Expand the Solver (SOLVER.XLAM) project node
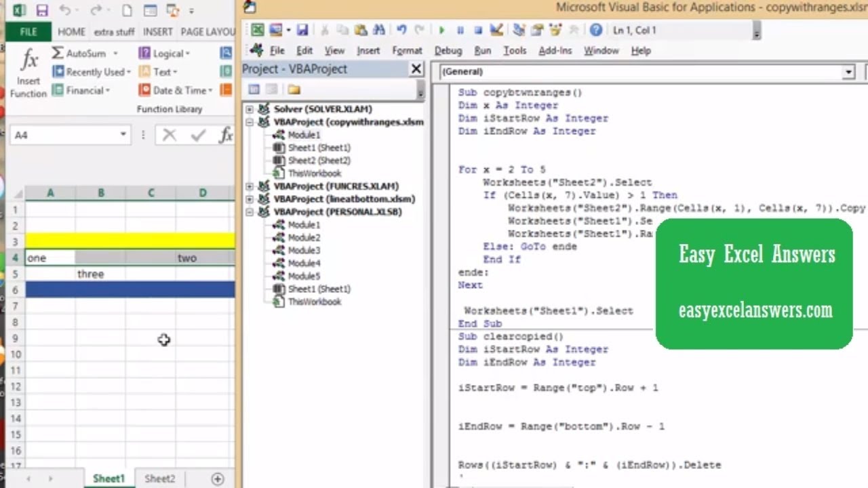Image resolution: width=868 pixels, height=488 pixels. (250, 109)
